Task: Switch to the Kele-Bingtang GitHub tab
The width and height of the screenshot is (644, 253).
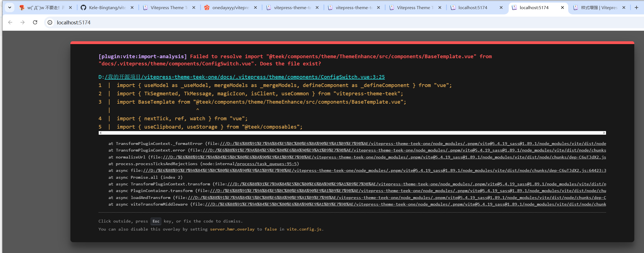Action: point(107,7)
